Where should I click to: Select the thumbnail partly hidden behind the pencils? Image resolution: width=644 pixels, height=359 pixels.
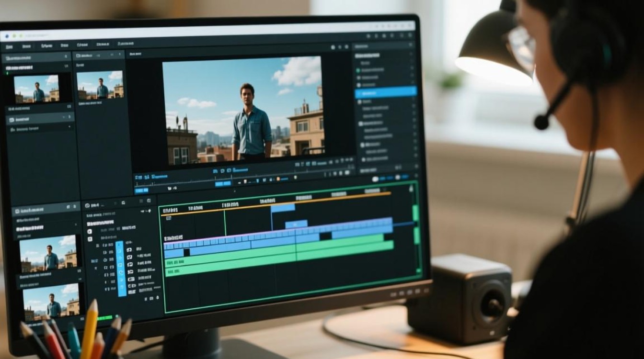tap(51, 302)
